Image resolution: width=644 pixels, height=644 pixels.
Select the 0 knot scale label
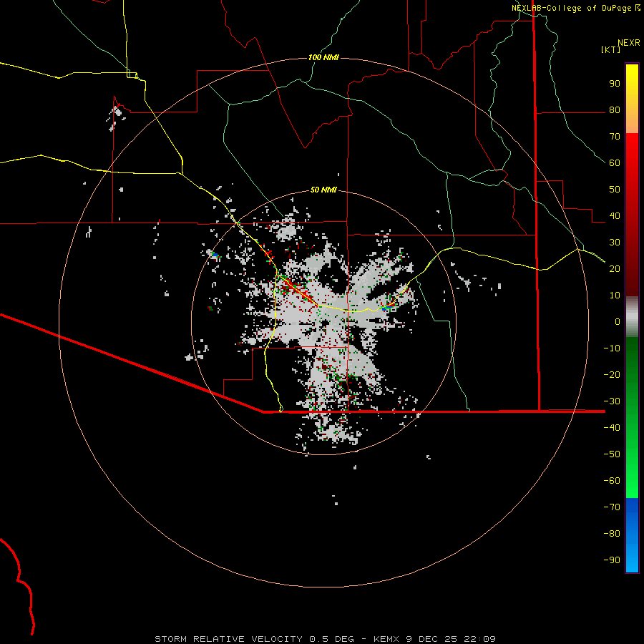pos(618,321)
